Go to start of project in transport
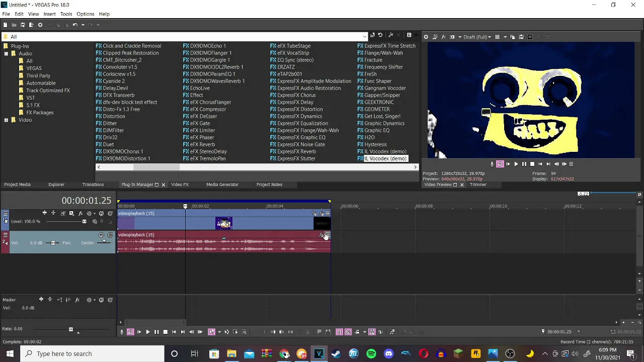This screenshot has height=362, width=644. (x=174, y=332)
